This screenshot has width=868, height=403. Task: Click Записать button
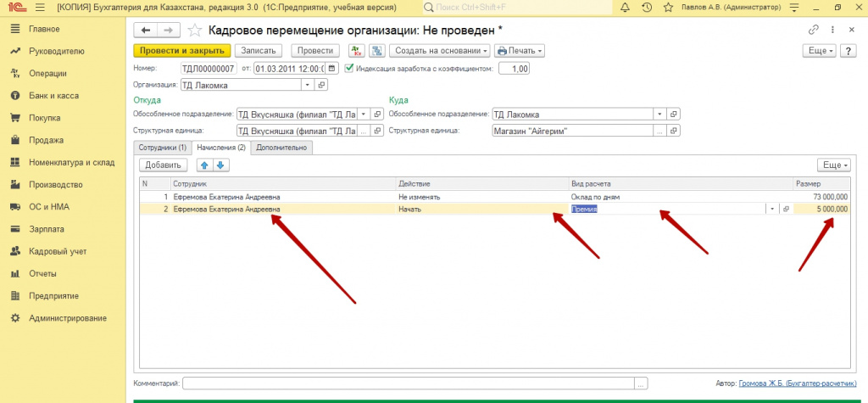259,50
